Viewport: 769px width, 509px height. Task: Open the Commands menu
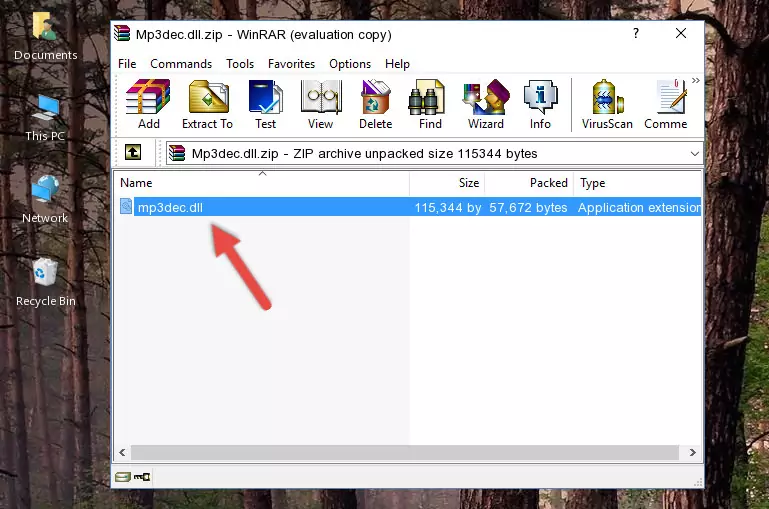(181, 64)
